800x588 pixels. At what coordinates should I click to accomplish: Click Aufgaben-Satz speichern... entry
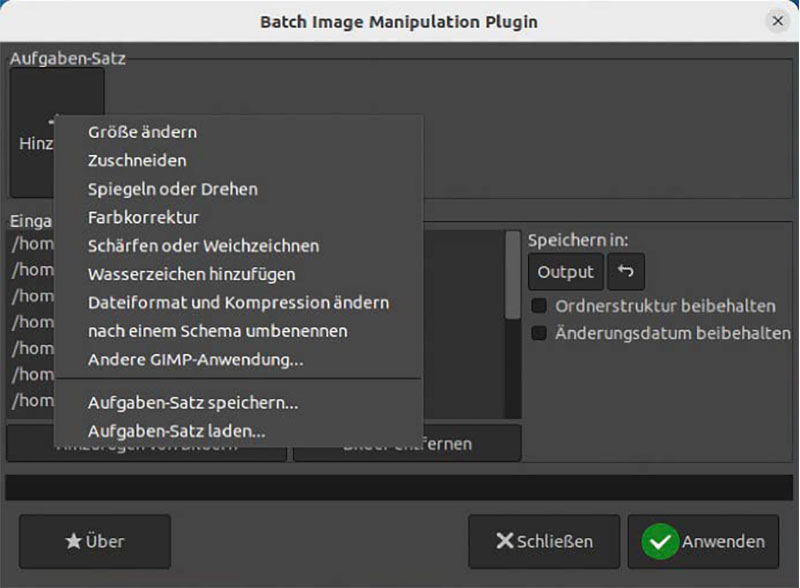pos(193,403)
